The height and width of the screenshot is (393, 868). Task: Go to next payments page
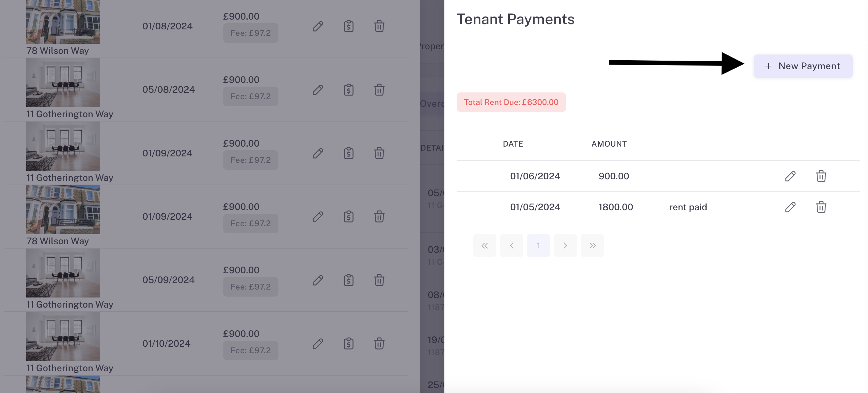565,245
